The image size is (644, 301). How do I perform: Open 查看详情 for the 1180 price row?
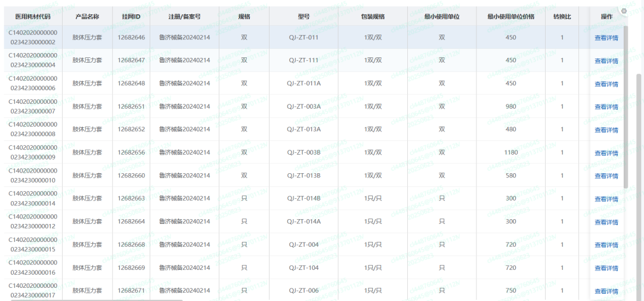tap(606, 153)
